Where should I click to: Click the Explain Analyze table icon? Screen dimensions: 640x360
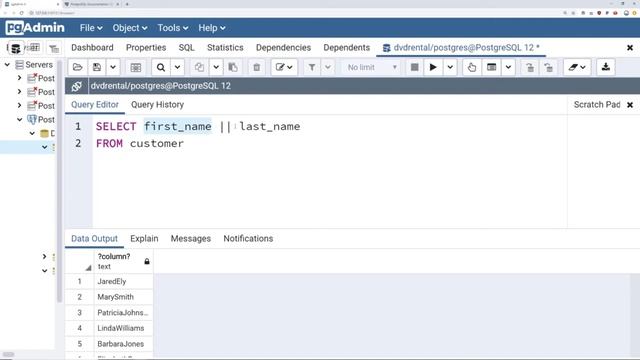(x=491, y=67)
